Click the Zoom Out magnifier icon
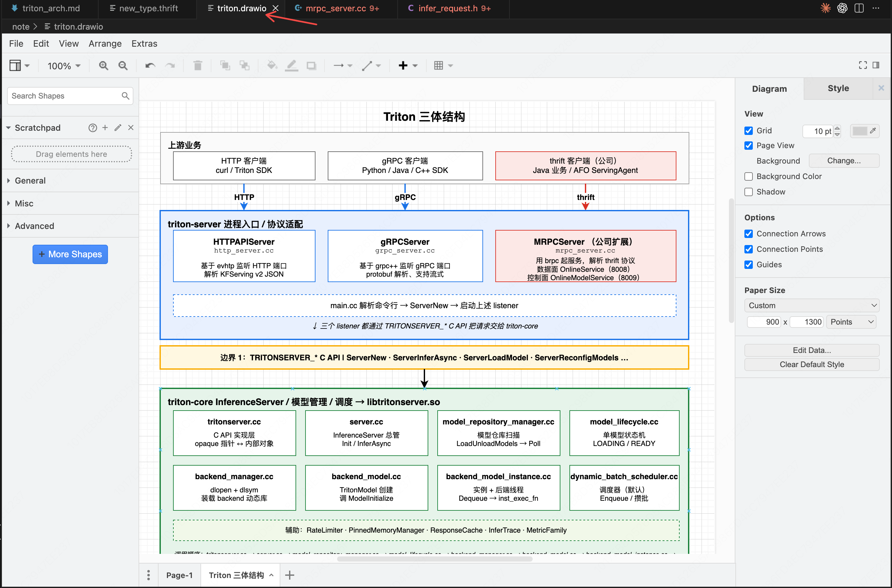892x588 pixels. click(x=123, y=66)
